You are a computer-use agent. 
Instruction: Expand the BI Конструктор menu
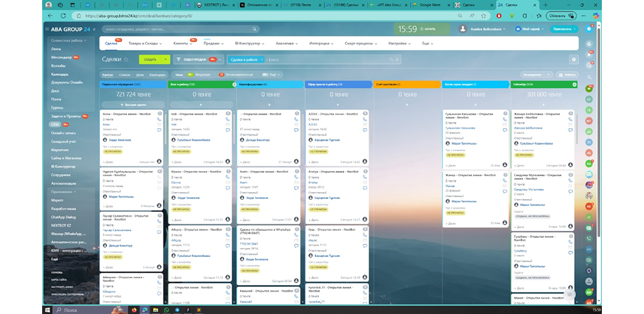(249, 43)
